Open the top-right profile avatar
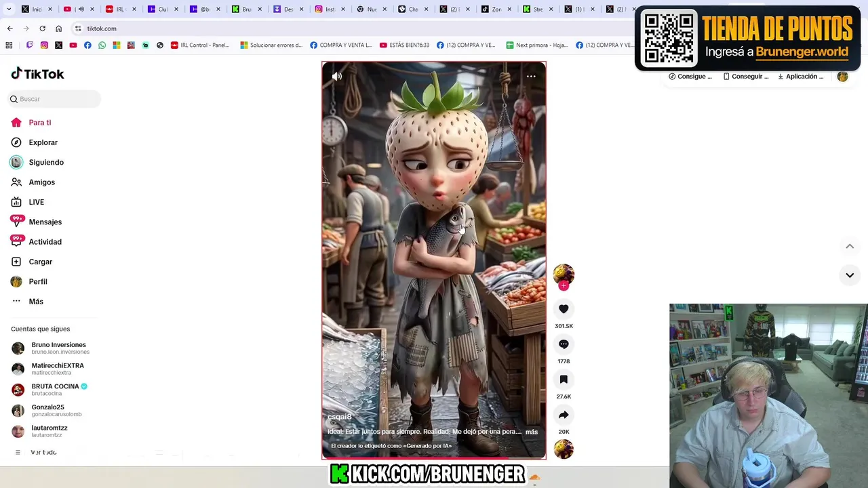The width and height of the screenshot is (868, 488). pyautogui.click(x=842, y=77)
